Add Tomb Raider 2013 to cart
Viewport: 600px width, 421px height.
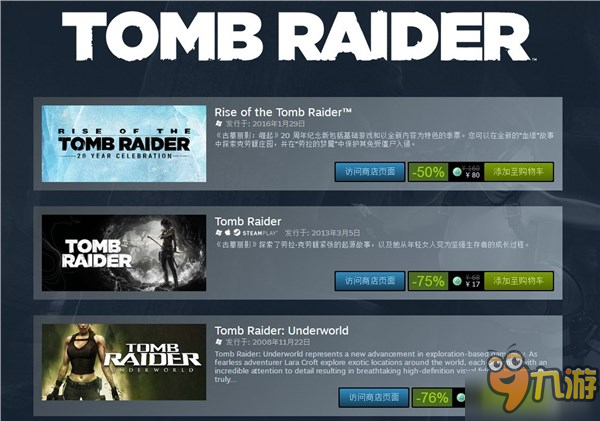(x=518, y=281)
